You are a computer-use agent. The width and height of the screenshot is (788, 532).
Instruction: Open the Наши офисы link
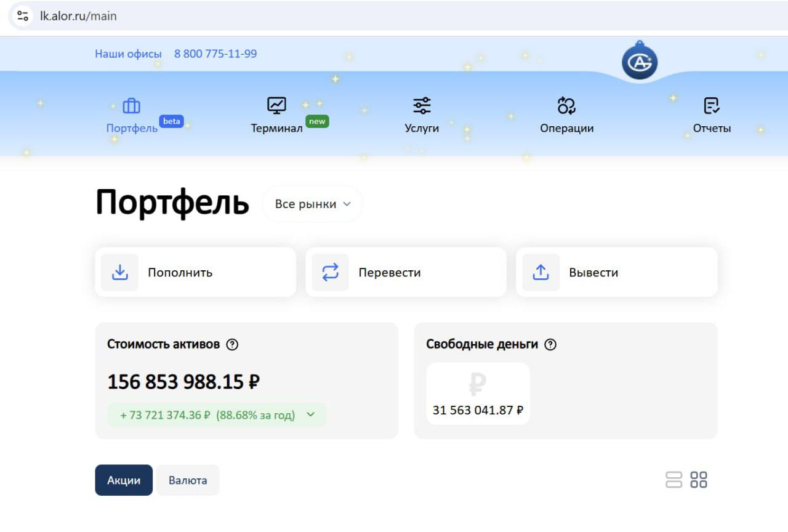pos(128,54)
